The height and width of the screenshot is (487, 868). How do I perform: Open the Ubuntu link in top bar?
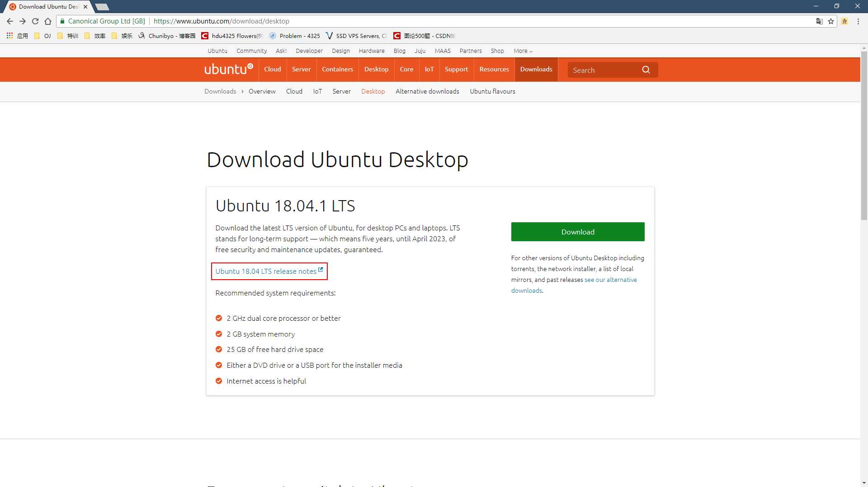[x=217, y=51]
